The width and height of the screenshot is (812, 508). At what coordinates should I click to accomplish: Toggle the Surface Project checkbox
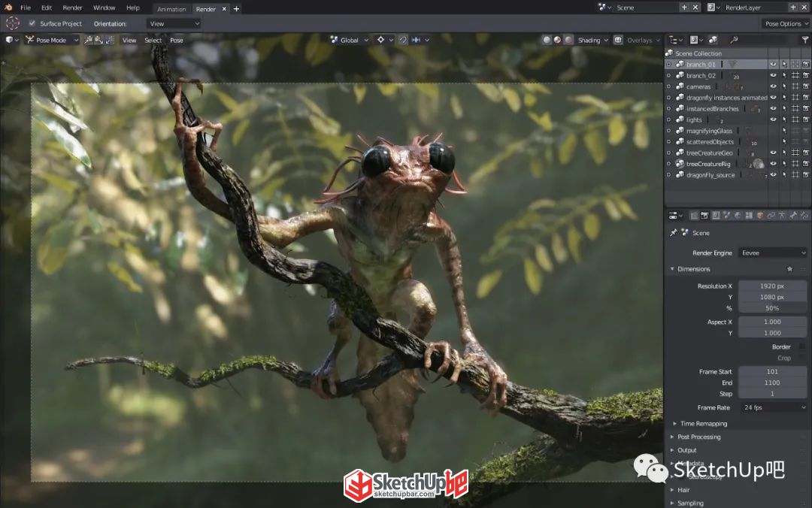click(x=32, y=23)
